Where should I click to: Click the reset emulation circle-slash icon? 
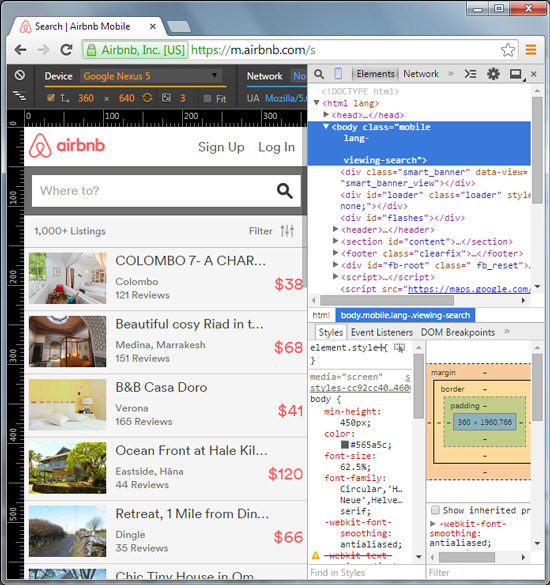point(20,75)
